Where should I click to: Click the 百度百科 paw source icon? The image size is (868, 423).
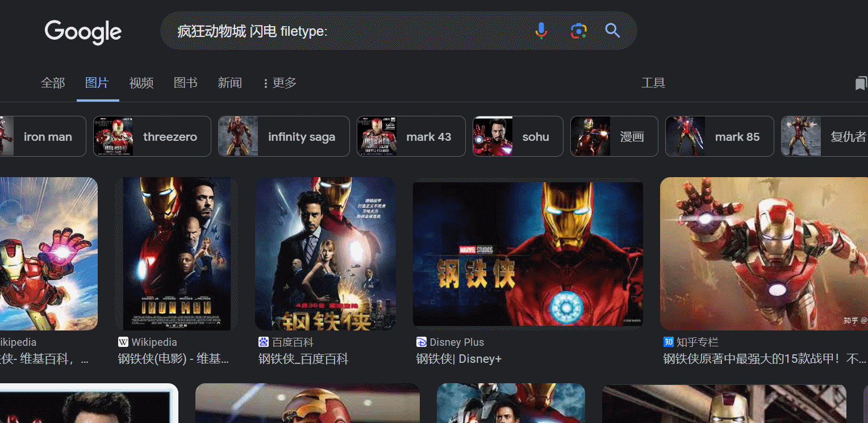(x=263, y=342)
